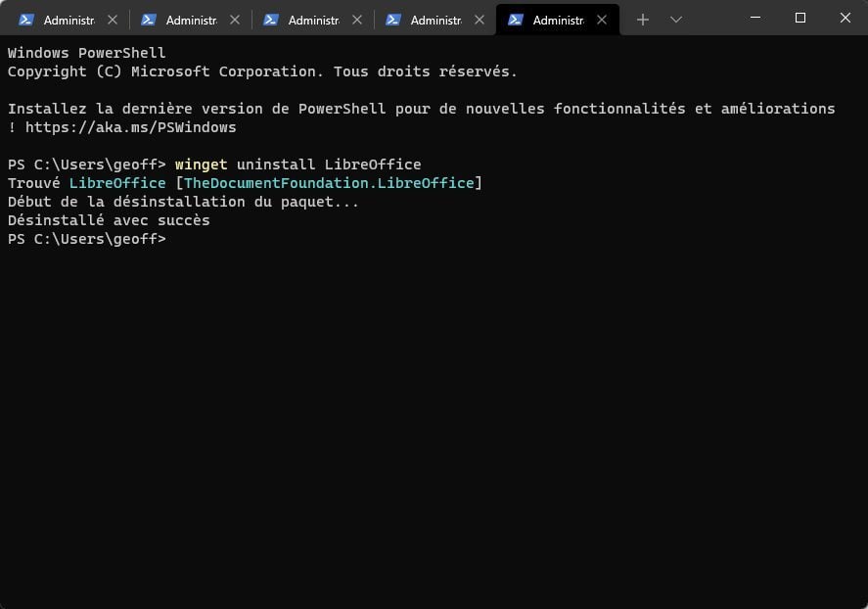
Task: Open a new tab with plus icon
Action: pos(642,20)
